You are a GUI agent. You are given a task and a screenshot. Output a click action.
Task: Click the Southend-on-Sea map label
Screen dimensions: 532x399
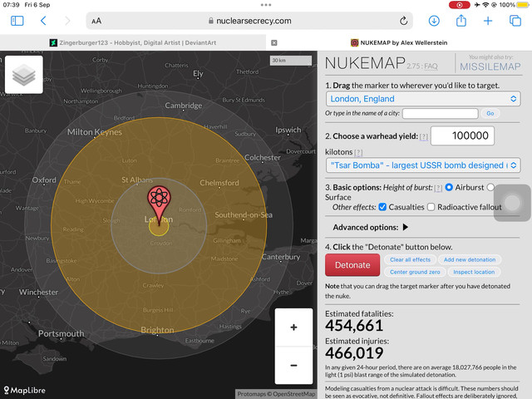coord(244,214)
